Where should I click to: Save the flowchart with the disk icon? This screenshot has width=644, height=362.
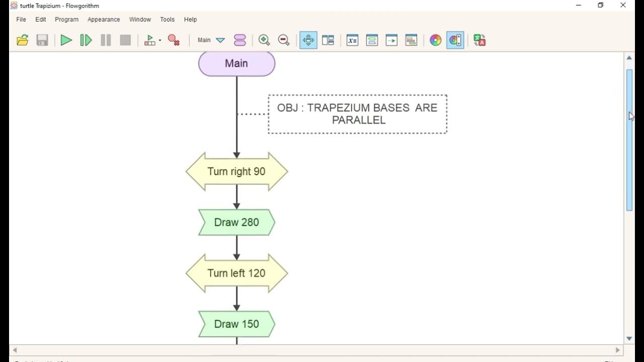coord(42,40)
